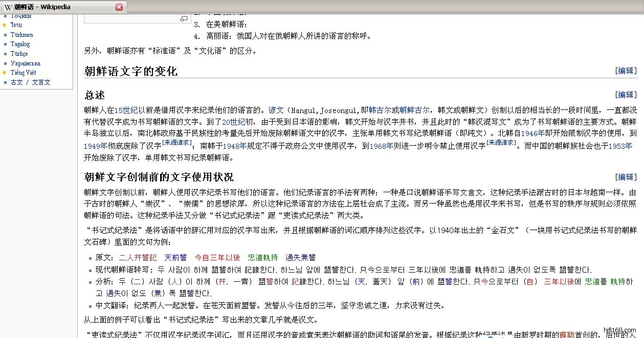Open the 谚文 article link
The image size is (644, 338).
(276, 110)
